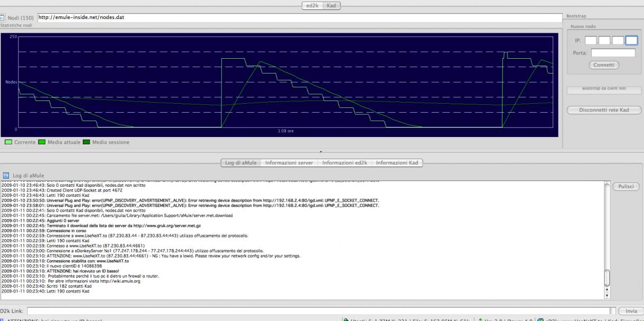Click the Nodi (150) icon
This screenshot has height=321, width=644.
tap(2, 17)
